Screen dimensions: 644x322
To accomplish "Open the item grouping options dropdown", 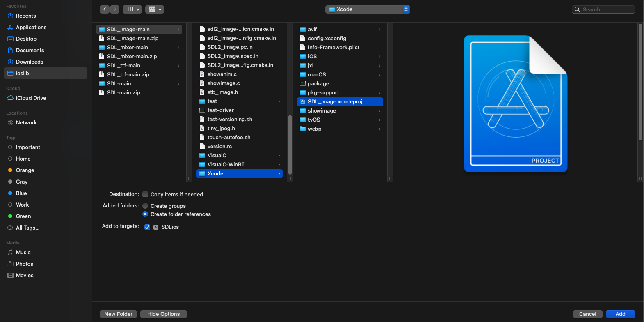I will point(155,9).
